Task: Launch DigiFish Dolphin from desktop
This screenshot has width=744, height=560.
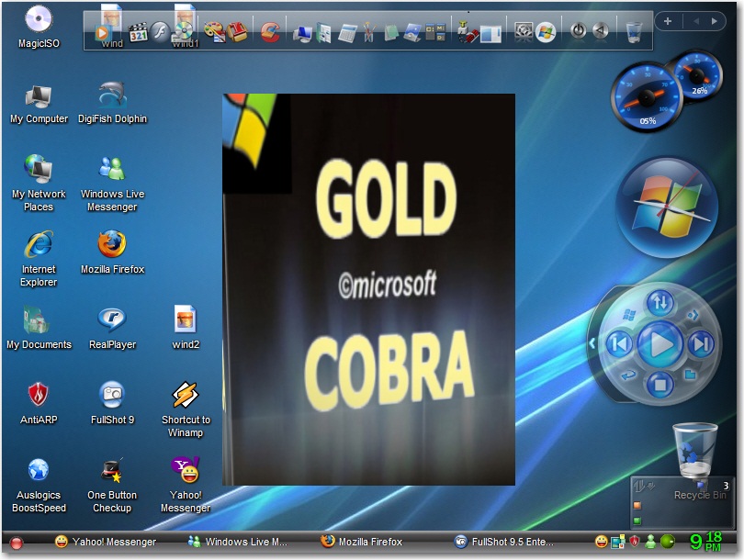Action: tap(112, 103)
